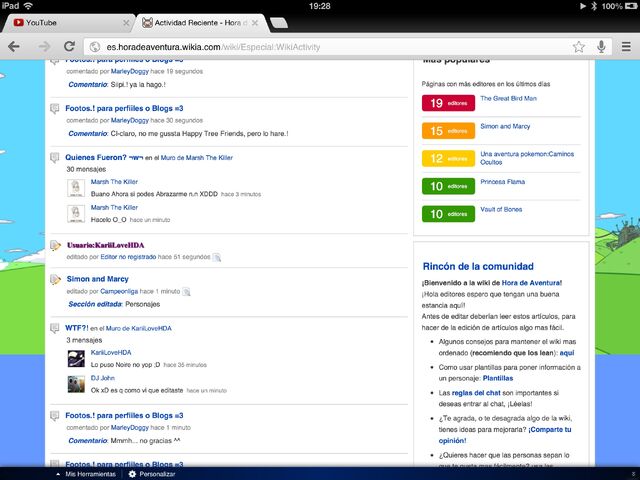Open Hora de Aventura welcome link
The image size is (640, 480).
531,283
